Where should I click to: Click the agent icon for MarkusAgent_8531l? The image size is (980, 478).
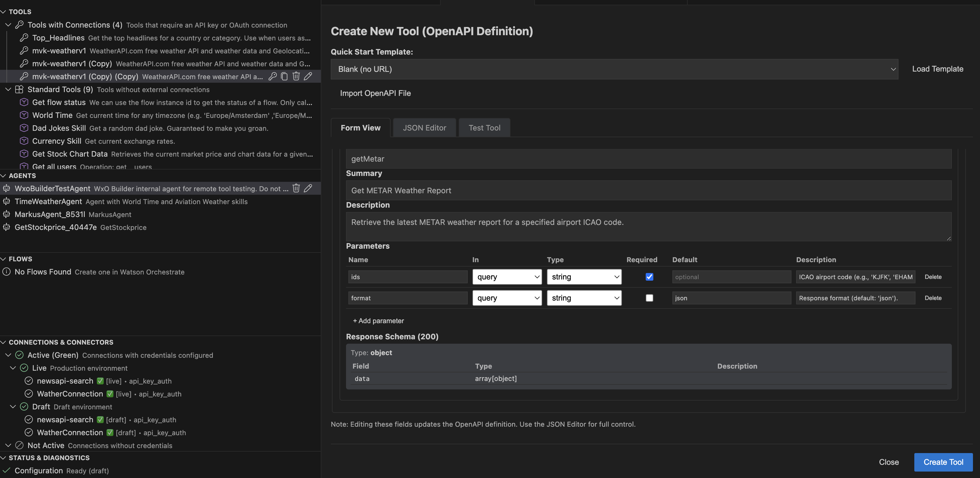(6, 214)
